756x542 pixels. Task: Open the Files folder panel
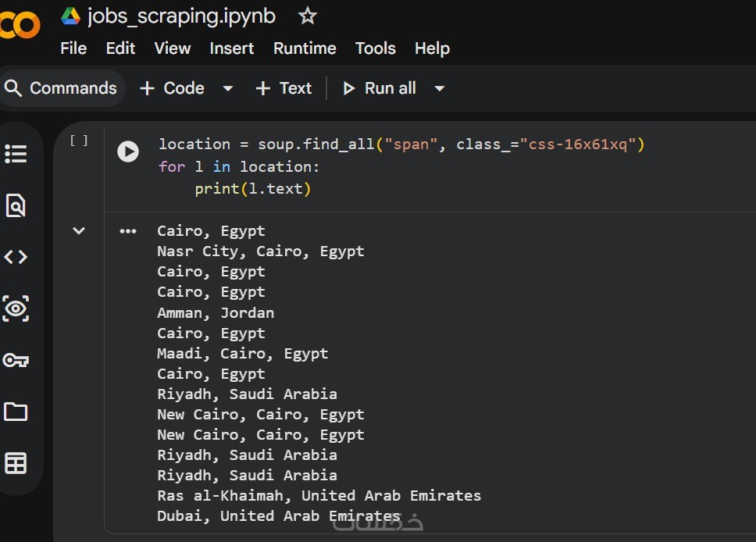pos(16,412)
